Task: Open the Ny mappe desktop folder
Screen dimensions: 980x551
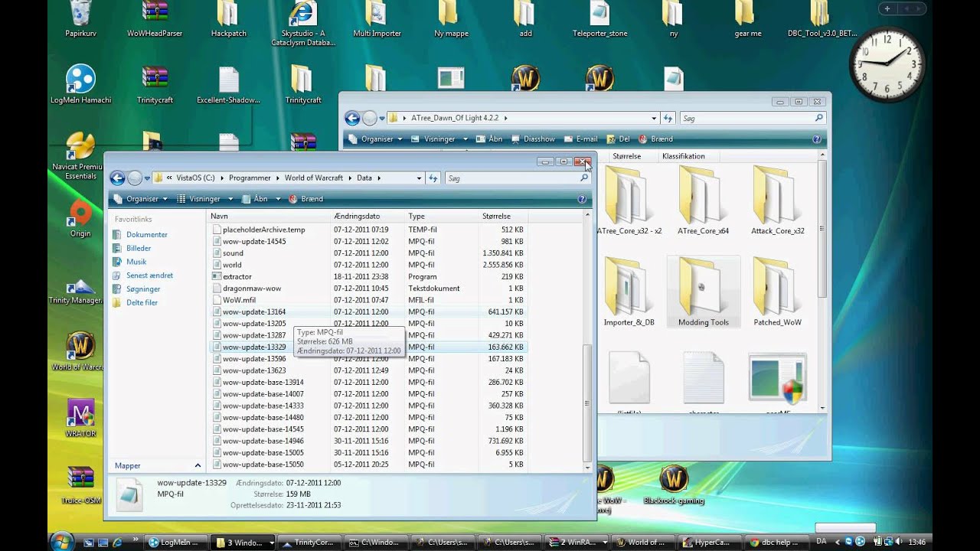Action: click(449, 19)
